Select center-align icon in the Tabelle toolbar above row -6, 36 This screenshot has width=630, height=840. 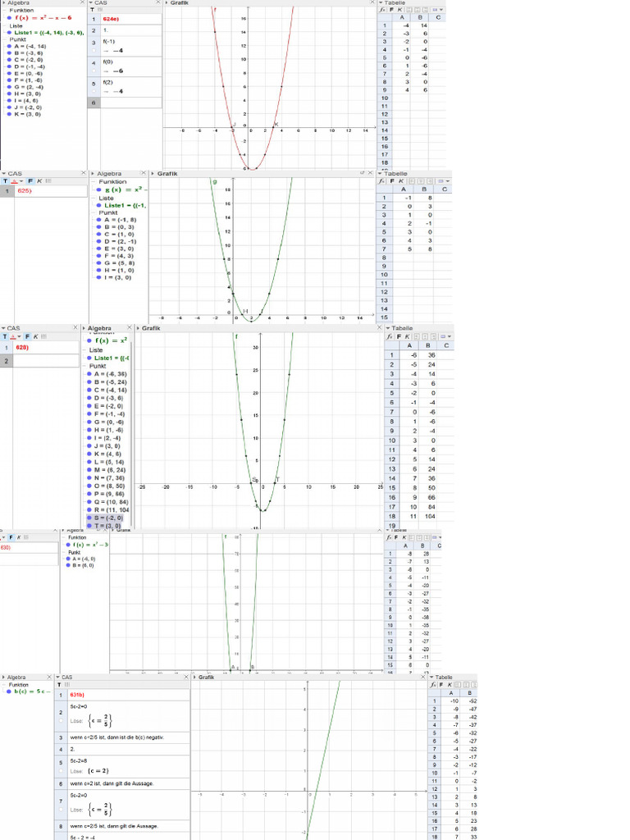[x=425, y=336]
